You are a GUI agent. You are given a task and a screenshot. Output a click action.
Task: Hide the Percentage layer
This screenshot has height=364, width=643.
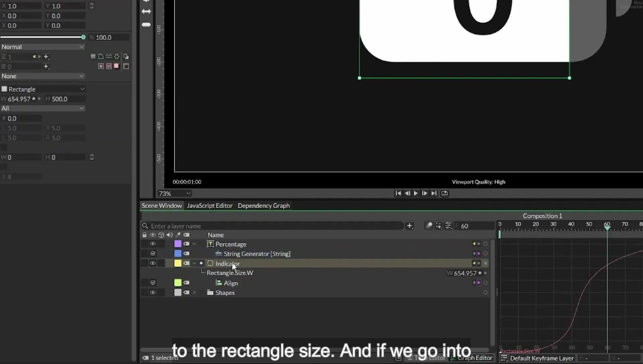153,244
